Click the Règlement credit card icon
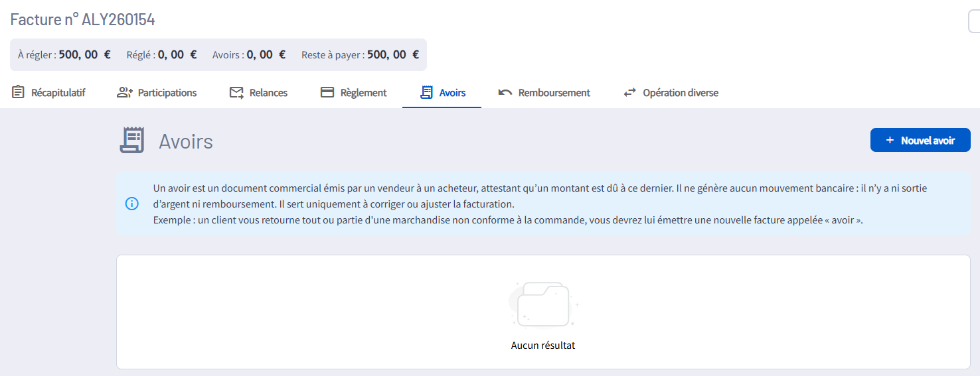This screenshot has width=980, height=376. pyautogui.click(x=327, y=92)
